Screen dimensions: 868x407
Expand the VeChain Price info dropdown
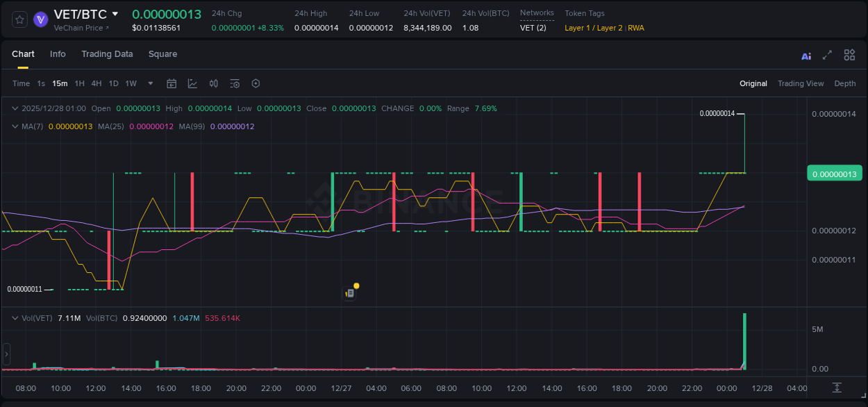(78, 28)
